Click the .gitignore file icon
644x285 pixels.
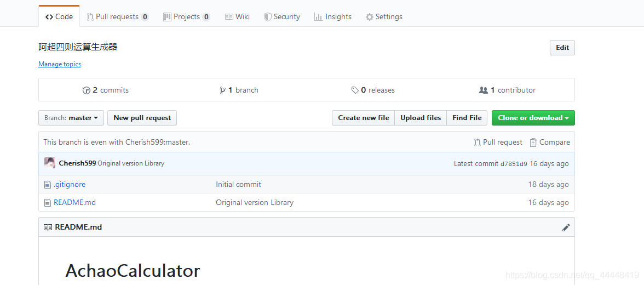coord(48,185)
